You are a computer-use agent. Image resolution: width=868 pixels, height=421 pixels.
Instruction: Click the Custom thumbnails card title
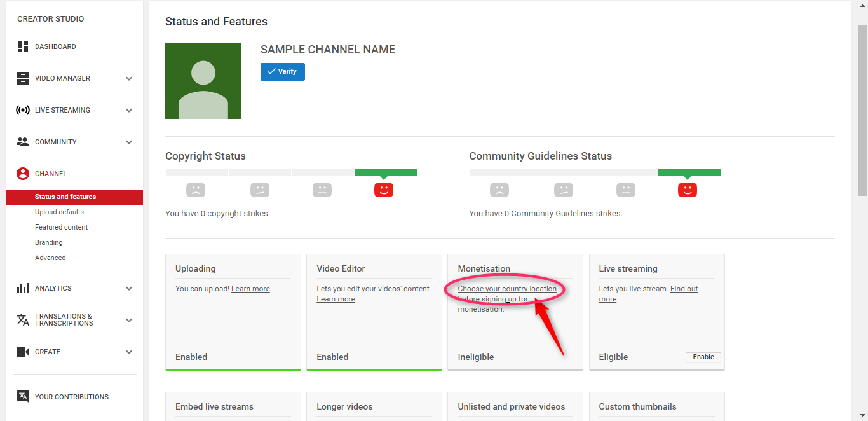point(637,406)
